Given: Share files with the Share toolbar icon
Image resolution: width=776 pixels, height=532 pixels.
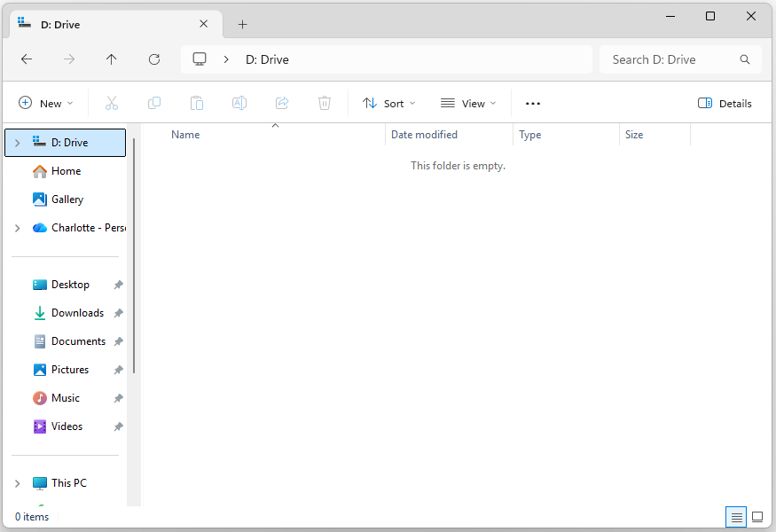Looking at the screenshot, I should point(282,103).
